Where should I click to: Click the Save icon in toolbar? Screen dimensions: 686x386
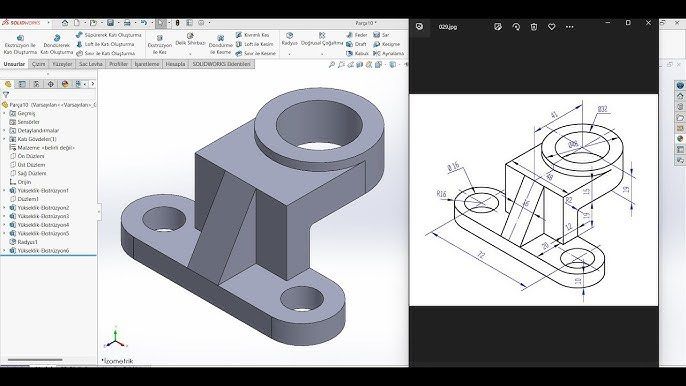(x=111, y=23)
